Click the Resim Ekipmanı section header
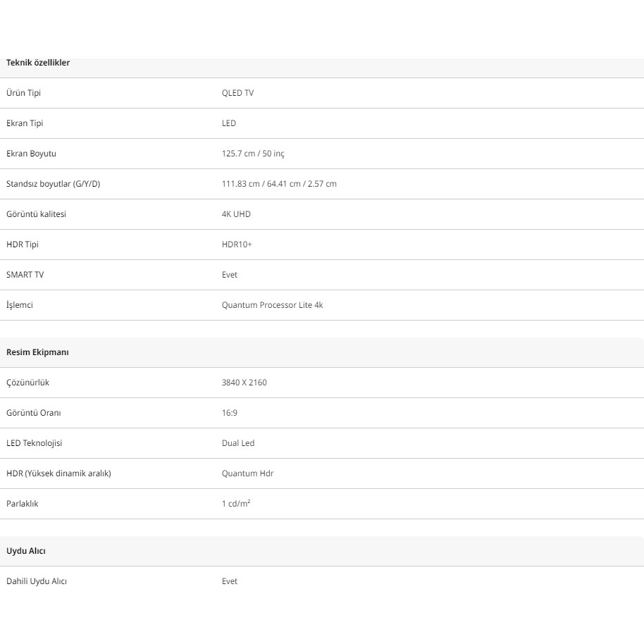 [37, 352]
